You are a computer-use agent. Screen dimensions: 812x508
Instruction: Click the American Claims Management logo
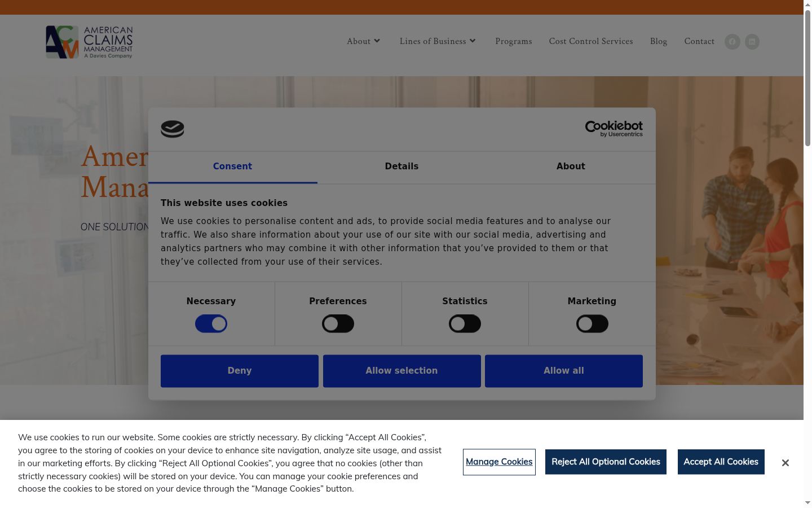point(89,42)
